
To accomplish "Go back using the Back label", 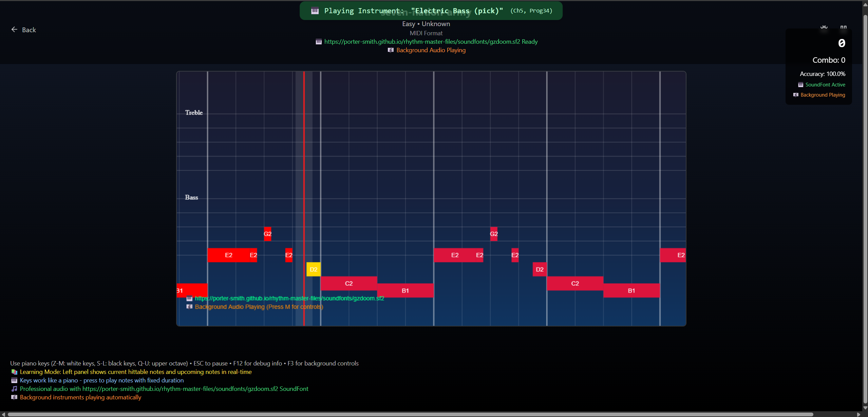I will click(x=29, y=30).
